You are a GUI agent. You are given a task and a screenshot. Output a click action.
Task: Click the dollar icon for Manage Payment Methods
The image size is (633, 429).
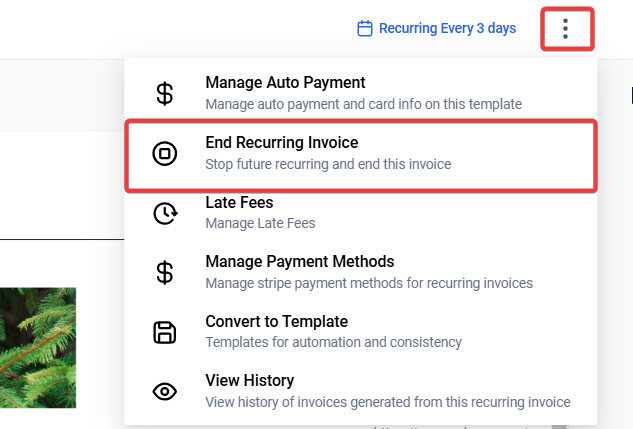click(165, 272)
